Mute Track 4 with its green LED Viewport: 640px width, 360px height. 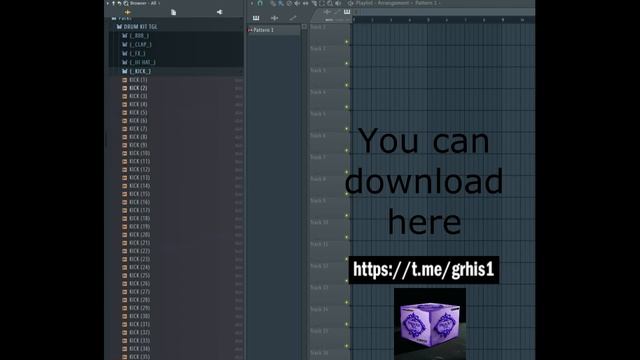pos(347,107)
